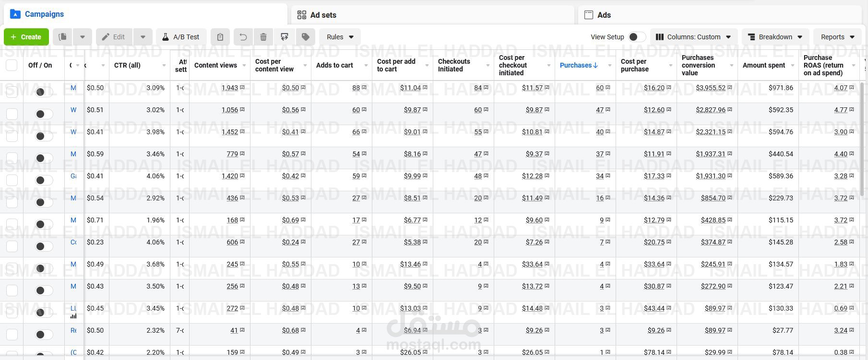Open the Reports menu
This screenshot has width=868, height=360.
(x=837, y=37)
